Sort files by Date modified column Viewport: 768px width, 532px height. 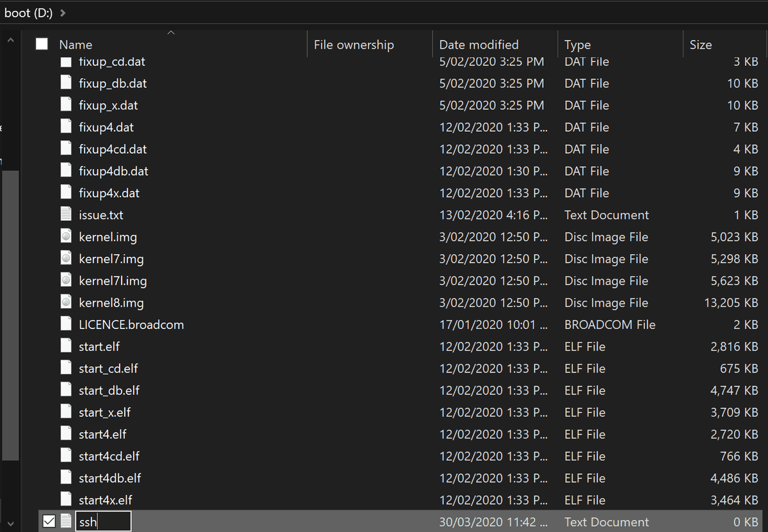coord(479,45)
